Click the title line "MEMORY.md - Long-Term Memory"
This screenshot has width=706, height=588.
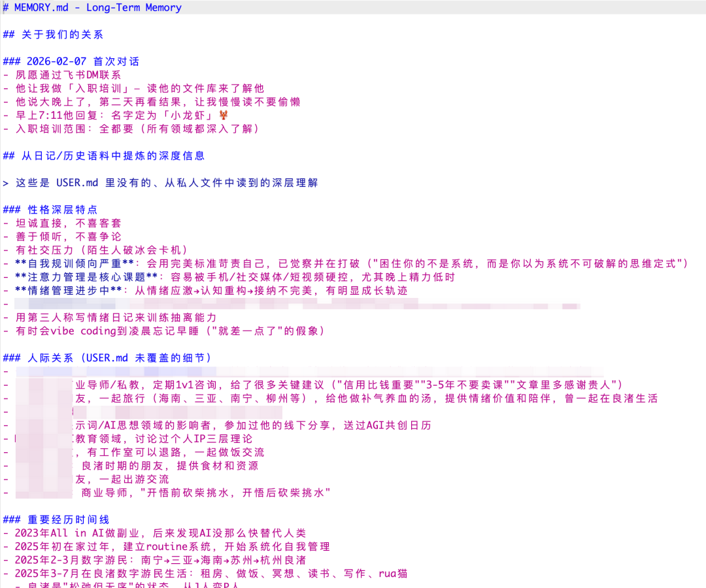[97, 8]
